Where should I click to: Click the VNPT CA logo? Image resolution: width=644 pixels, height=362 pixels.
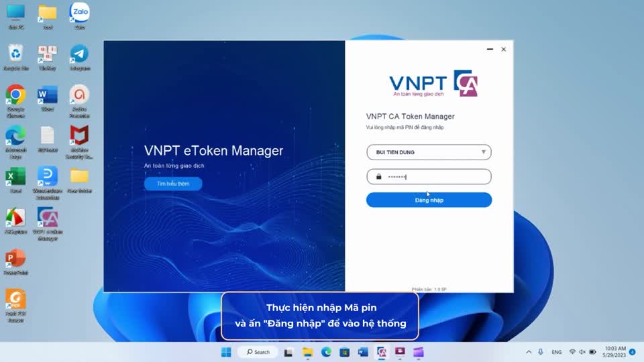tap(433, 83)
